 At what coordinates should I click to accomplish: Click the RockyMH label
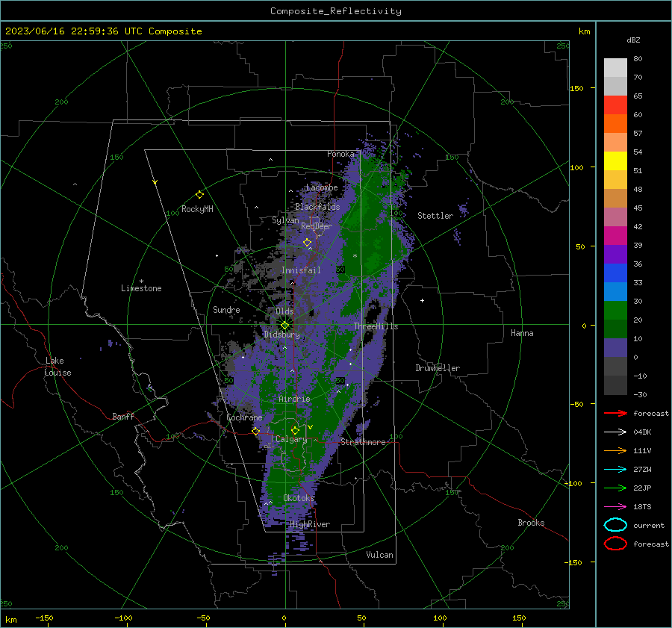197,209
